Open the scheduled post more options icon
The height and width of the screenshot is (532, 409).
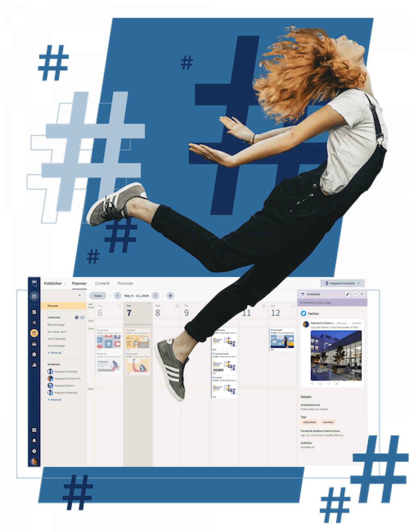coord(355,294)
